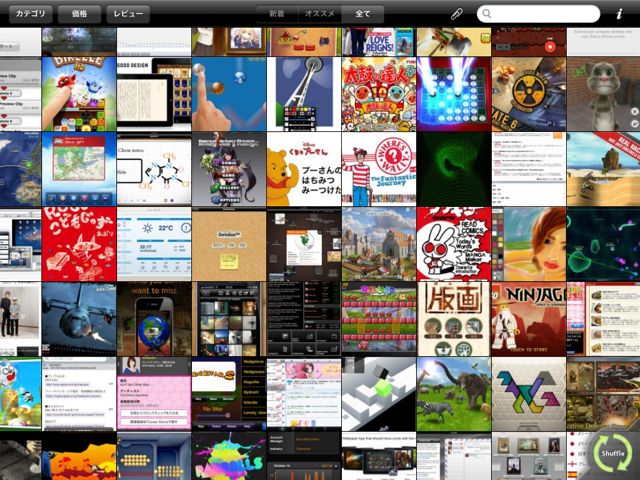Open the red cat drawing app thumbnail
The width and height of the screenshot is (640, 480).
(x=79, y=244)
